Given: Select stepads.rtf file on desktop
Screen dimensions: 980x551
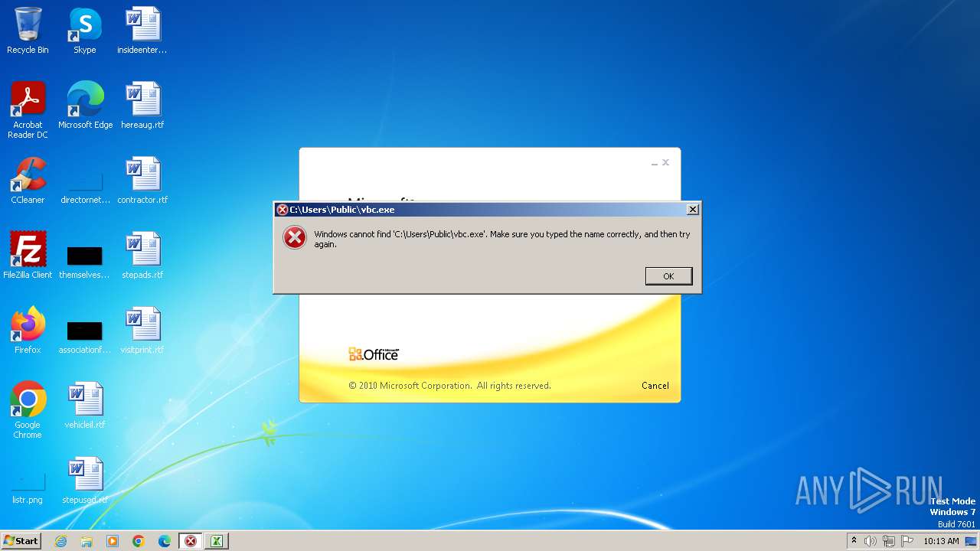Looking at the screenshot, I should (142, 256).
